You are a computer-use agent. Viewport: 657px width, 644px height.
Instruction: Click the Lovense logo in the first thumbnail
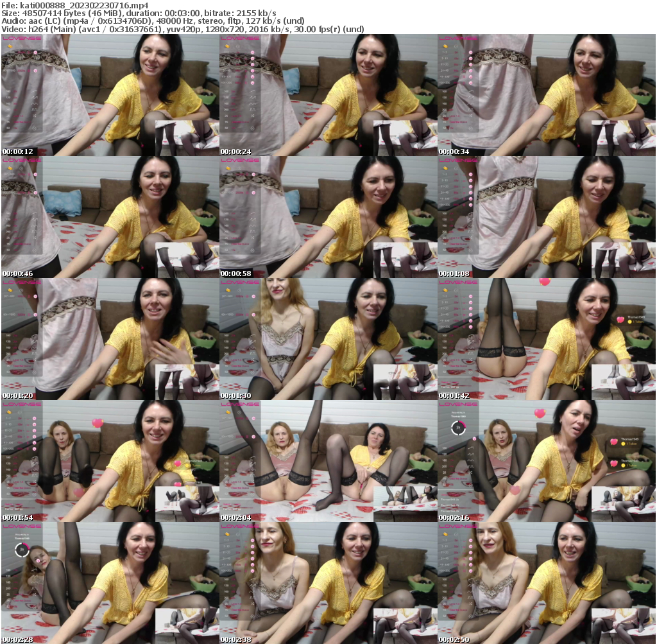coord(22,39)
